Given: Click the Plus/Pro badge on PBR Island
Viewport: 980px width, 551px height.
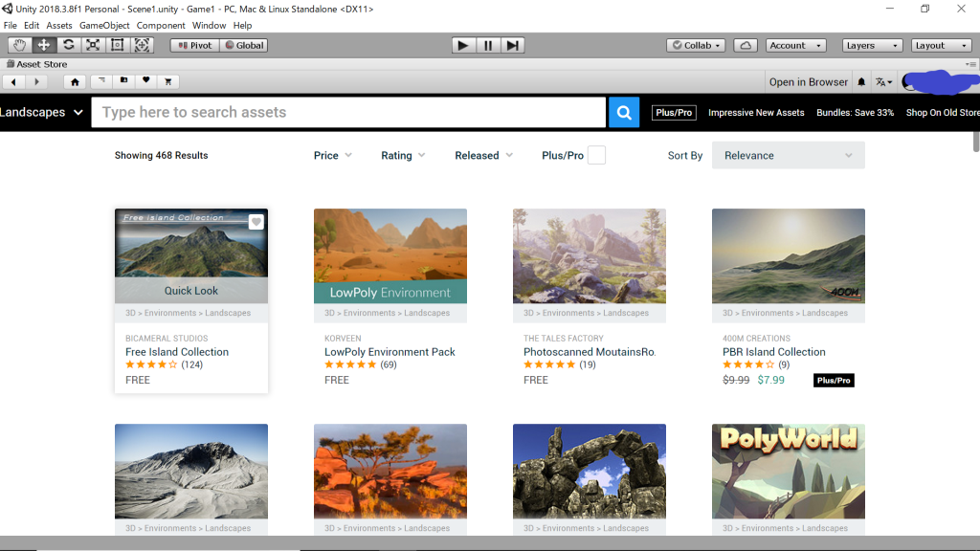Looking at the screenshot, I should tap(834, 380).
